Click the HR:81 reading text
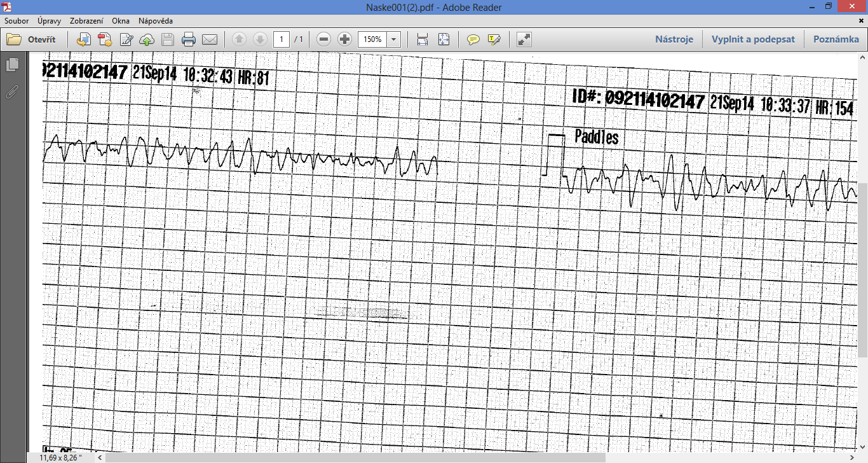The width and height of the screenshot is (868, 463). coord(254,78)
